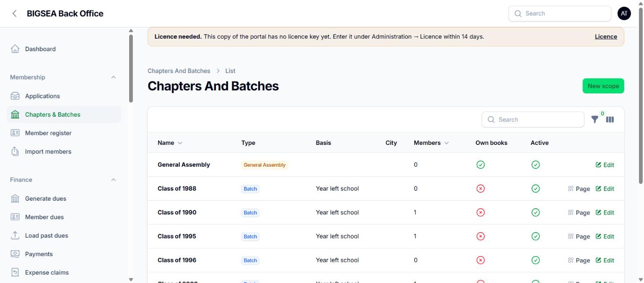Click the Own books cross for Class of 1996

coord(480,261)
